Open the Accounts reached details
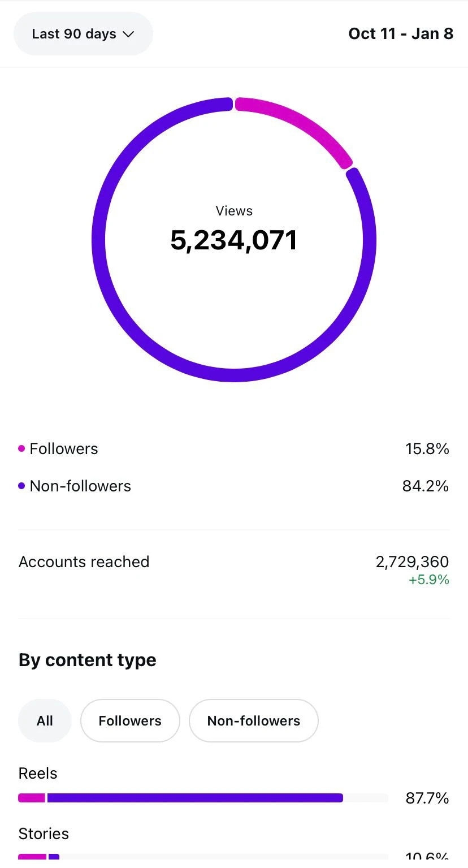Image resolution: width=468 pixels, height=868 pixels. click(84, 562)
